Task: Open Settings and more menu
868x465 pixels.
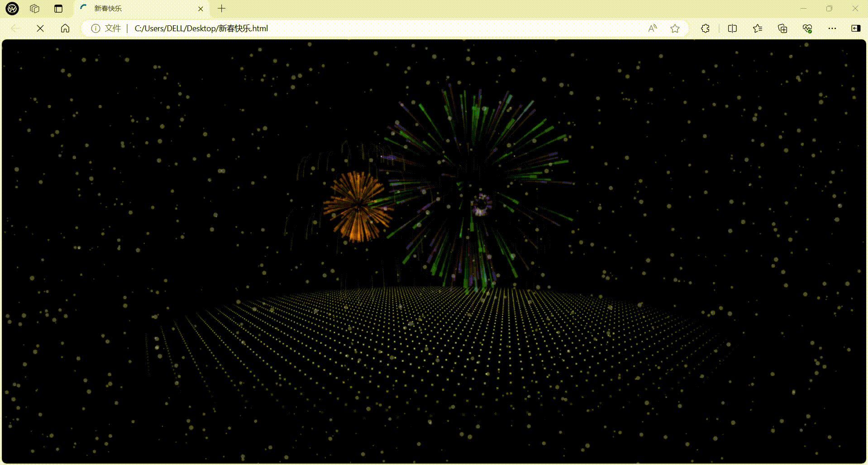Action: coord(832,28)
